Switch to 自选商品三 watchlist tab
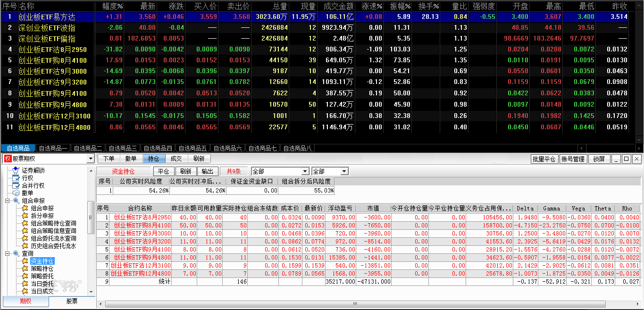The width and height of the screenshot is (644, 310). [x=123, y=148]
